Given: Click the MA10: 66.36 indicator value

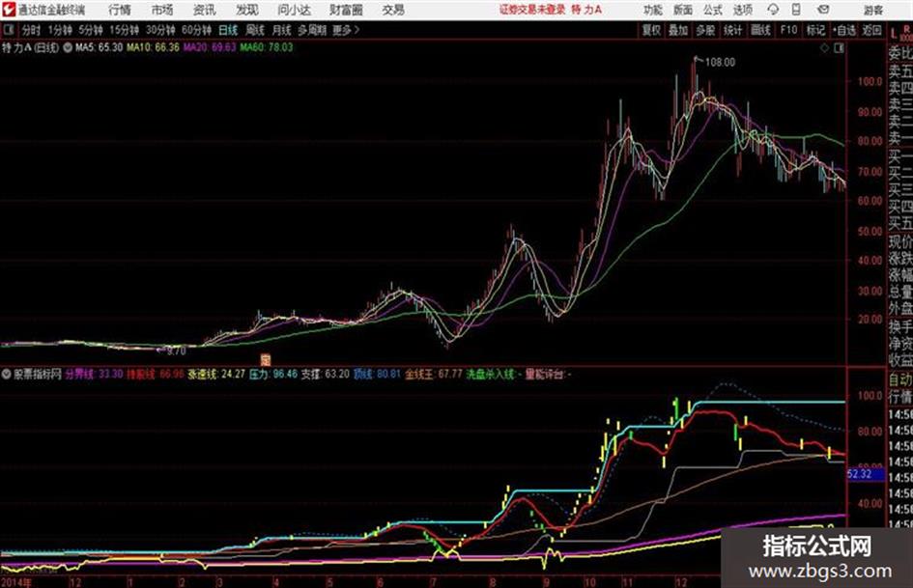Looking at the screenshot, I should pos(154,47).
